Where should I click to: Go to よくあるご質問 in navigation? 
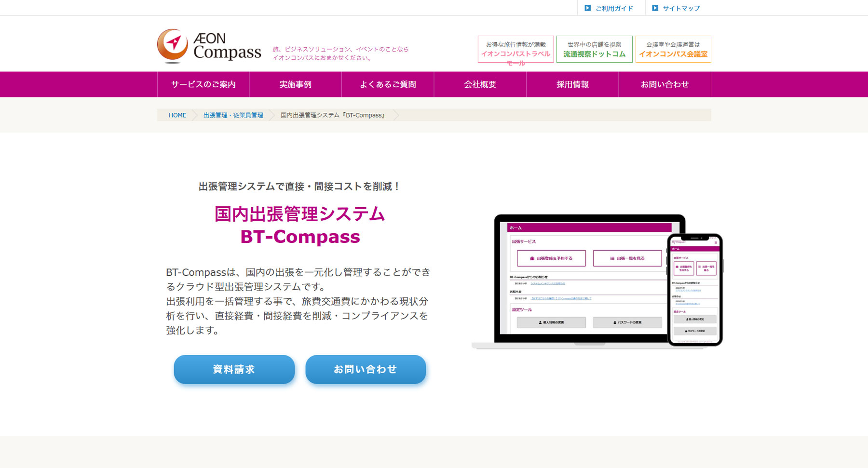(388, 84)
